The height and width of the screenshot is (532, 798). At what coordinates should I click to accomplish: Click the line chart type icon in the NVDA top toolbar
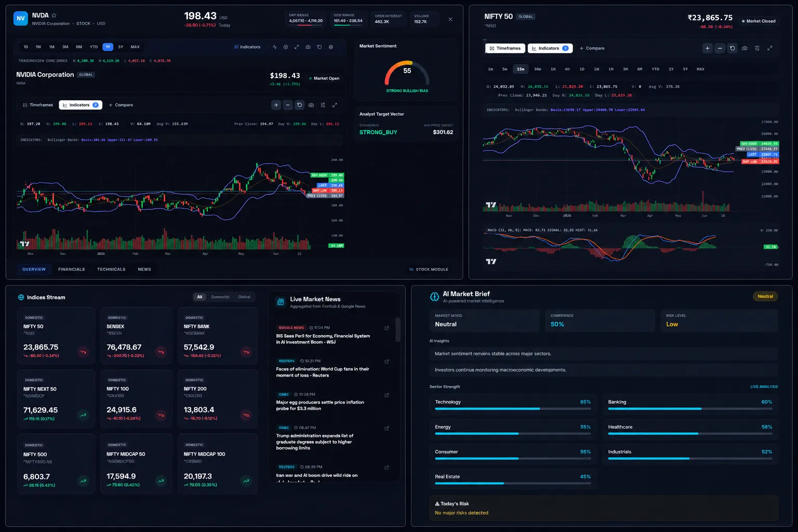tap(275, 47)
